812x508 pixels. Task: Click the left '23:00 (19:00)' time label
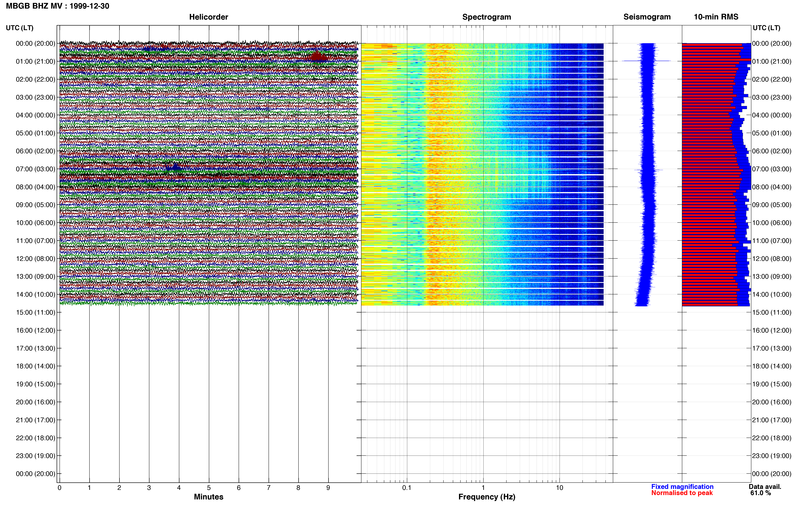tap(36, 456)
